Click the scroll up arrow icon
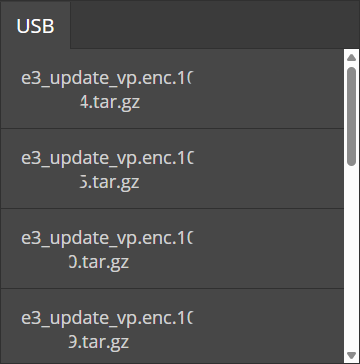360x364 pixels. 351,58
